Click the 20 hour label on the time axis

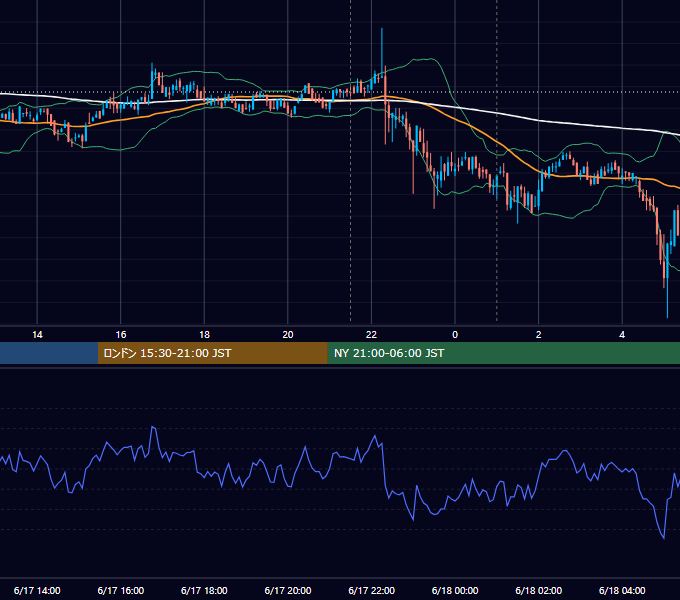point(288,335)
